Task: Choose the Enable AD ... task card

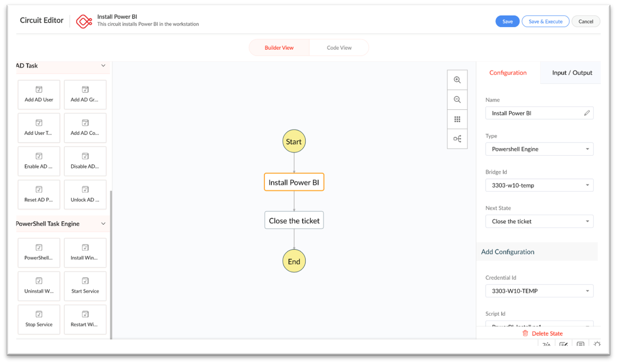Action: (39, 161)
